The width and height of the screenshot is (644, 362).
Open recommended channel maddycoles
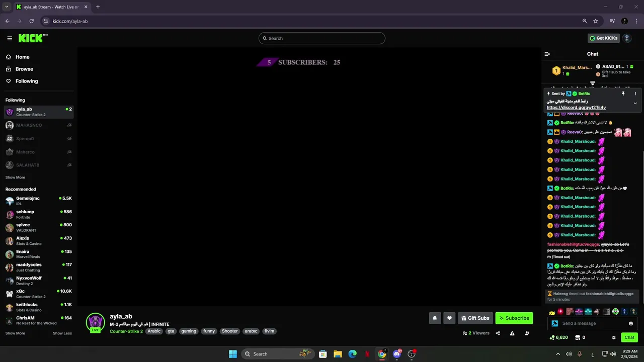click(x=39, y=267)
